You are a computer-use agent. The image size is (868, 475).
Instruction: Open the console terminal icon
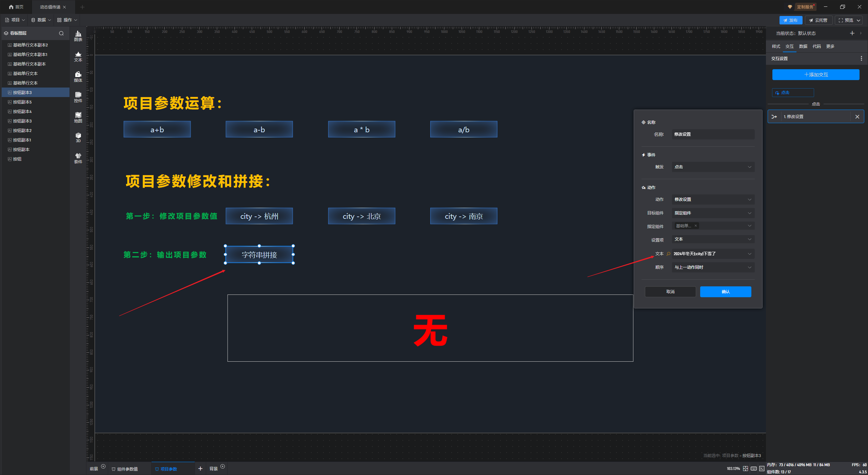click(762, 469)
